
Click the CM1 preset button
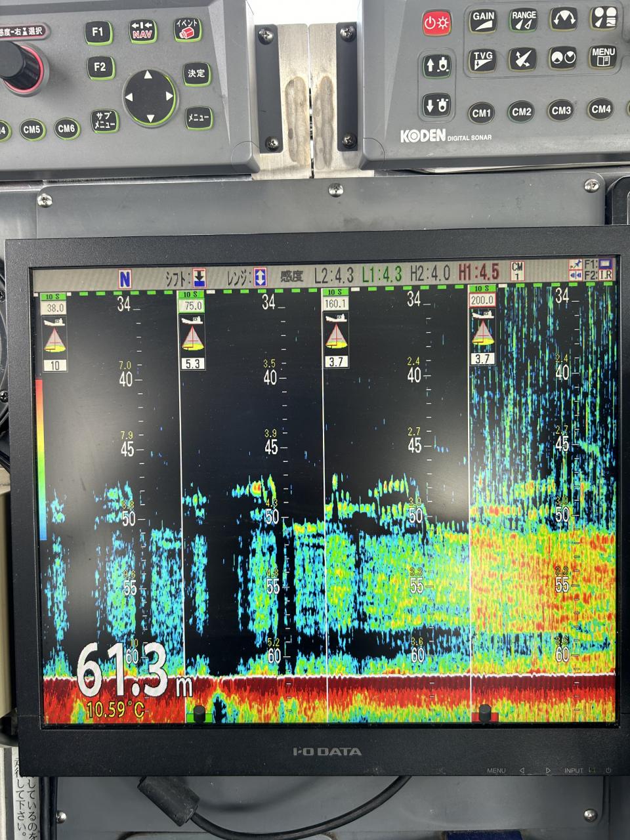pos(482,113)
